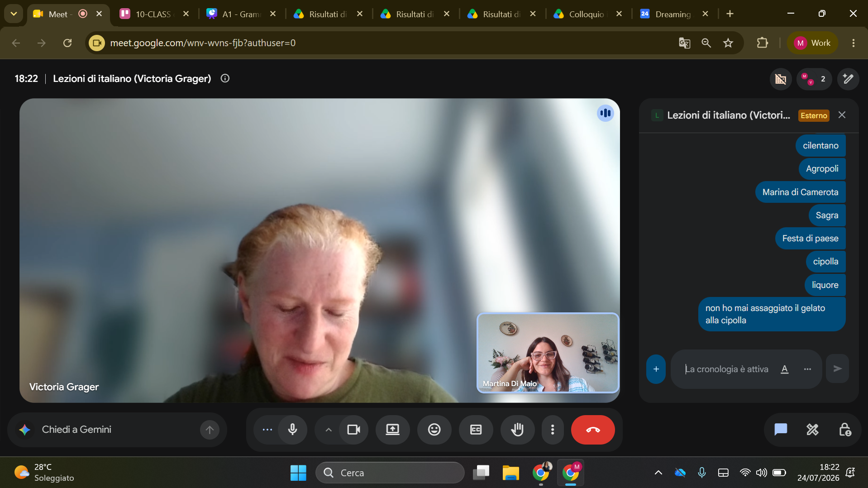
Task: Submit Gemini prompt with arrow button
Action: point(210,430)
